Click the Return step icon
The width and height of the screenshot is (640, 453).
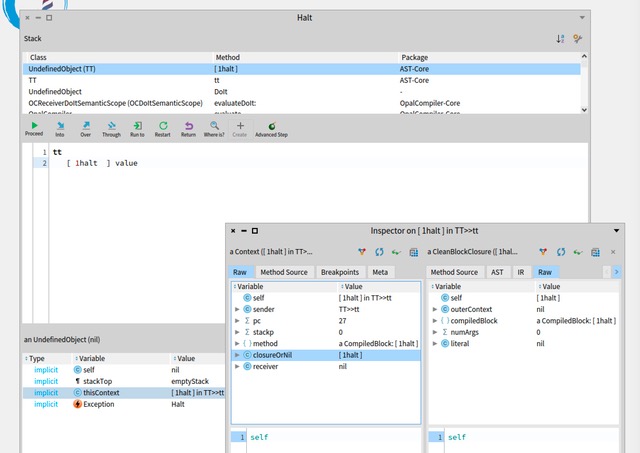(188, 127)
